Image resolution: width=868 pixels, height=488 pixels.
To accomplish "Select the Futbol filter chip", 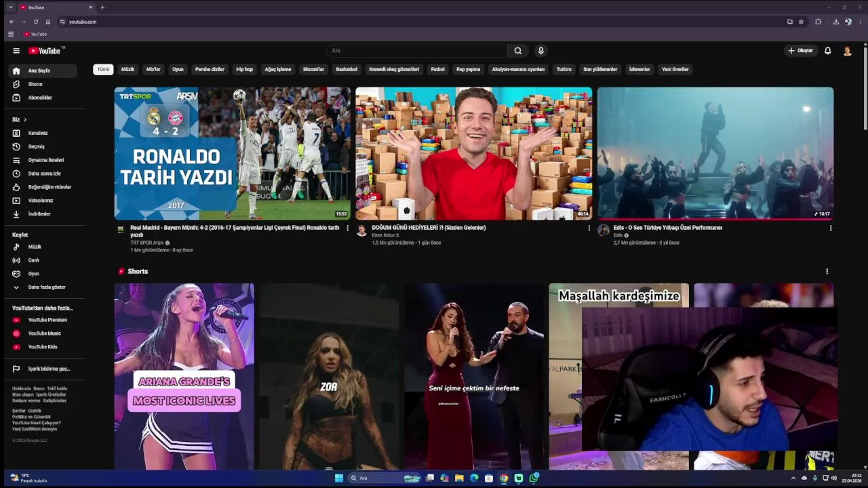I will coord(438,69).
